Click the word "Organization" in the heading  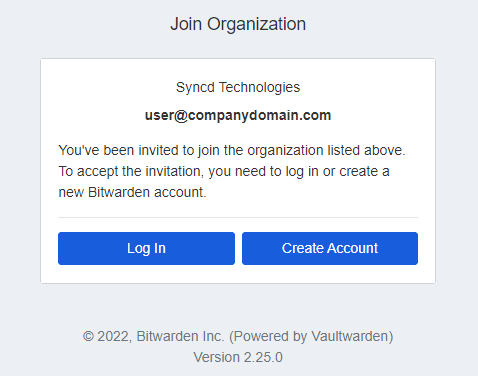click(257, 24)
